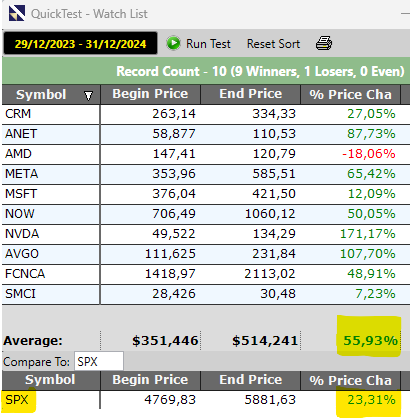
Task: Click NVDA change value 171,17%
Action: coord(368,234)
